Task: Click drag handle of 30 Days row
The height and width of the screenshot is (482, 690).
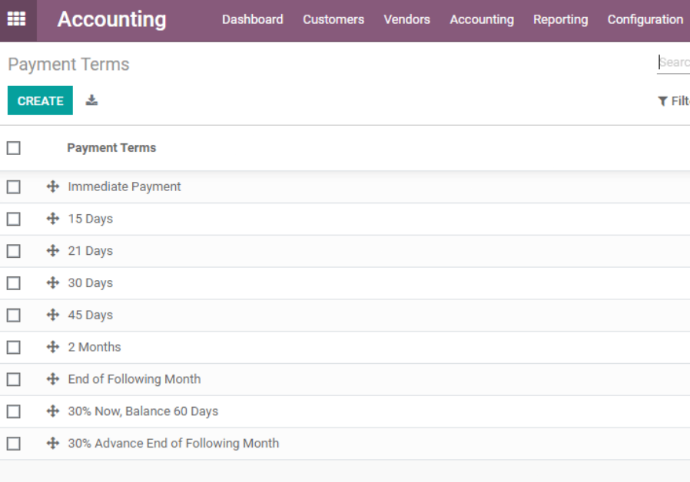Action: coord(53,283)
